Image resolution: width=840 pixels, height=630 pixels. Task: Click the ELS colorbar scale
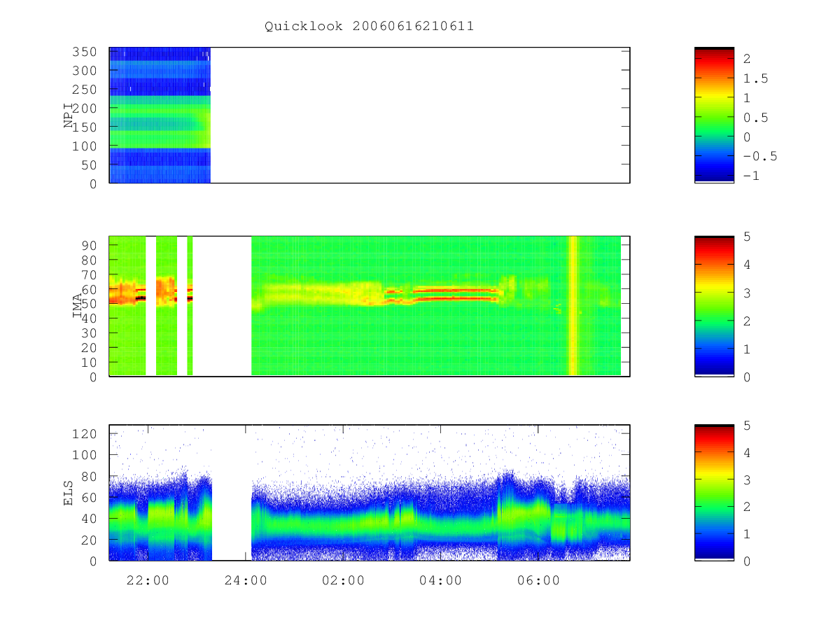click(x=714, y=492)
